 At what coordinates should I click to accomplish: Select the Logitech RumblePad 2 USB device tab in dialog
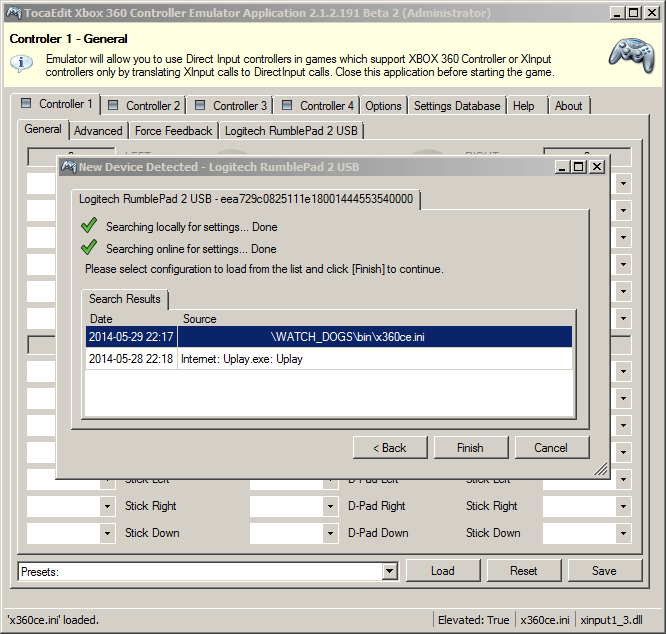(x=246, y=199)
